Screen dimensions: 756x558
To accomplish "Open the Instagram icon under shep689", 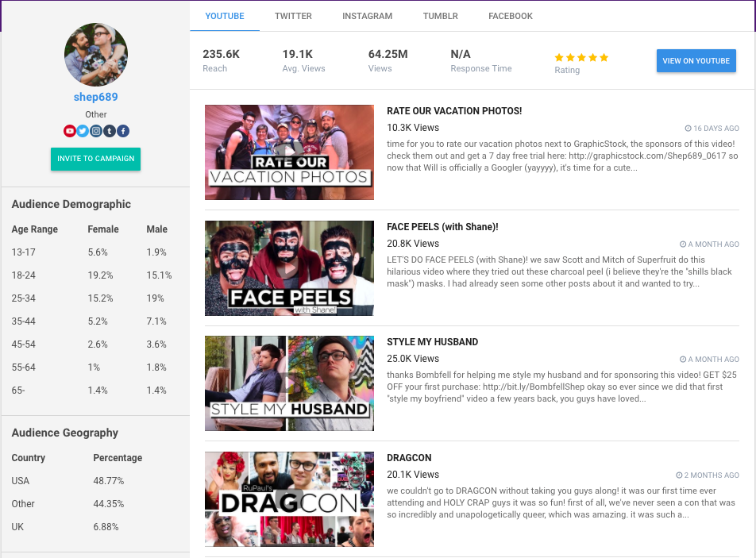I will click(x=96, y=131).
